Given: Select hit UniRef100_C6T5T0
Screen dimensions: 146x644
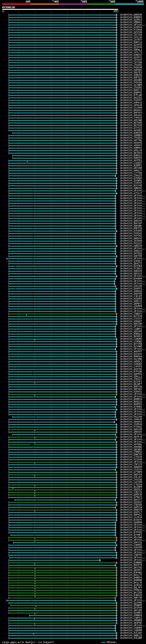Looking at the screenshot, I should (131, 40).
